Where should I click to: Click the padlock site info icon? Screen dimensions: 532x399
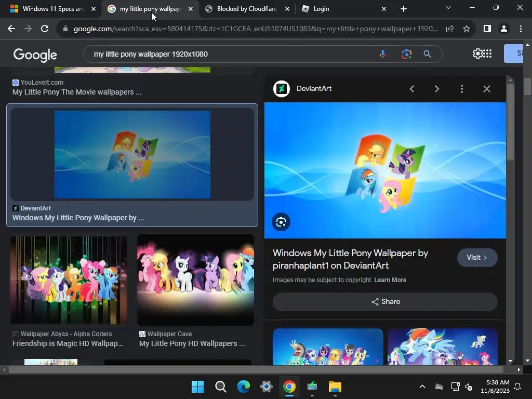click(65, 29)
